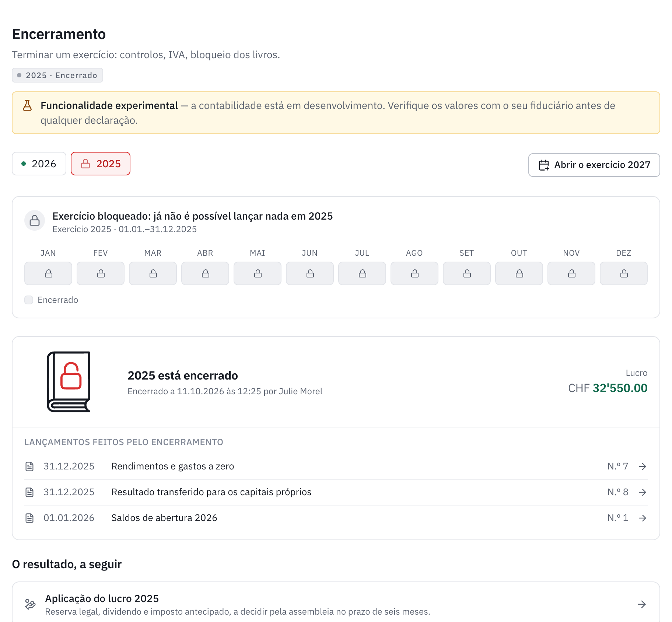Click the JUN locked month cell
Screen dimensions: 672x622
(x=310, y=273)
